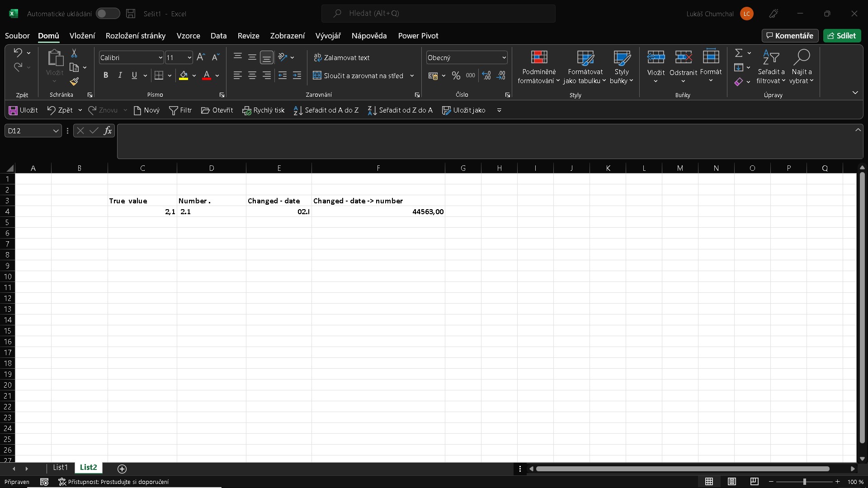The width and height of the screenshot is (868, 488).
Task: Click the percent style icon
Action: [x=456, y=75]
